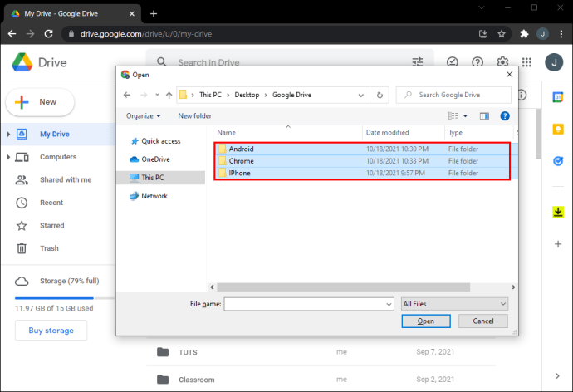Open Google Keep side panel icon
Screen dimensions: 573x392
(558, 130)
